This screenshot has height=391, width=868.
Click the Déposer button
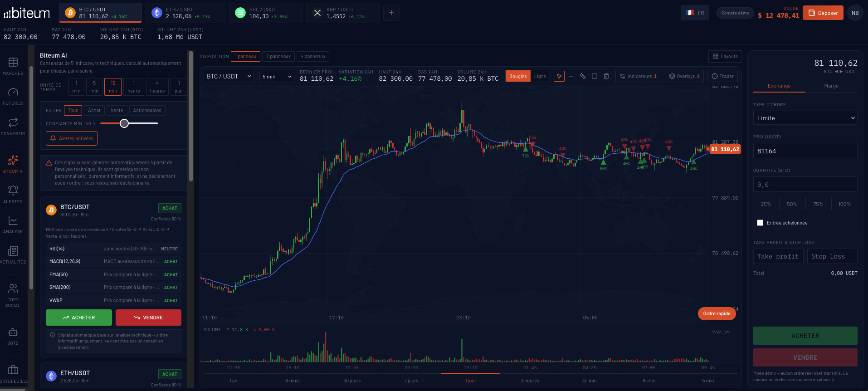[823, 13]
